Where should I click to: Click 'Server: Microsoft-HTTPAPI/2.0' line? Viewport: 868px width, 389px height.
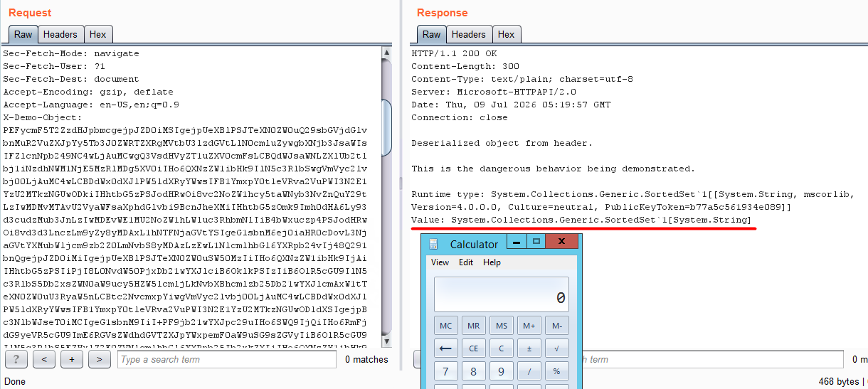494,92
